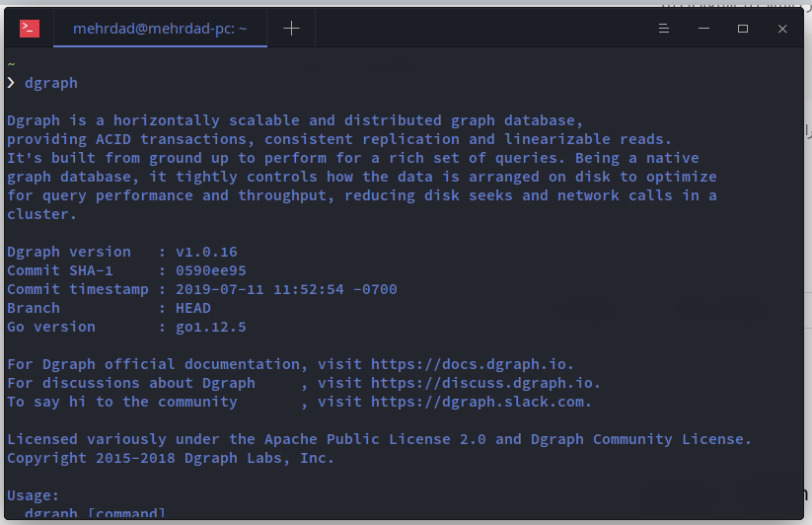Click the 'Commit SHA-1' label
Image resolution: width=812 pixels, height=525 pixels.
[59, 270]
